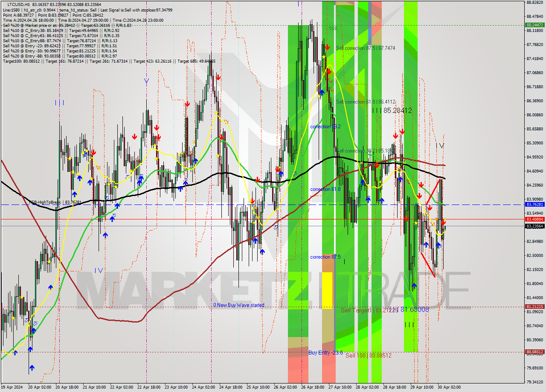Click the 'Sell %20 @ Entry -50: 90.99677' line
Screen dimensions: 546x392
(x=60, y=51)
